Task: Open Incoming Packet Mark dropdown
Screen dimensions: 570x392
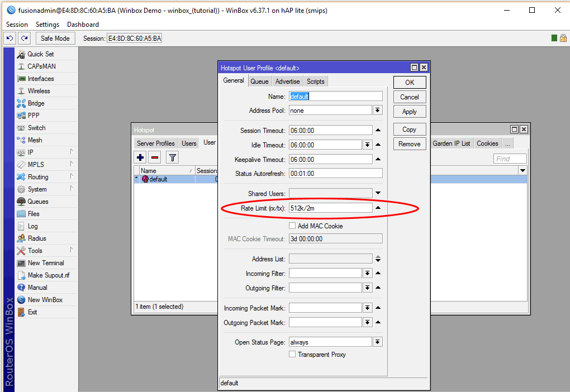Action: pyautogui.click(x=368, y=308)
